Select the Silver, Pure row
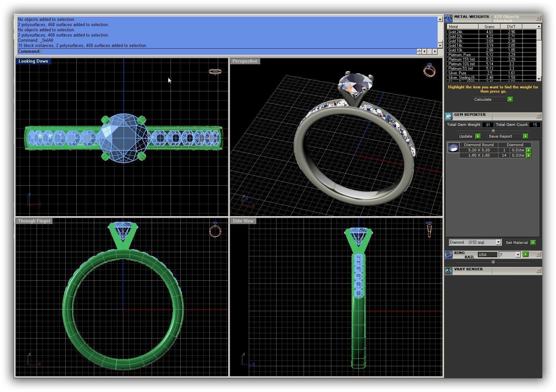Screen dimensions: 556x392 pyautogui.click(x=492, y=73)
